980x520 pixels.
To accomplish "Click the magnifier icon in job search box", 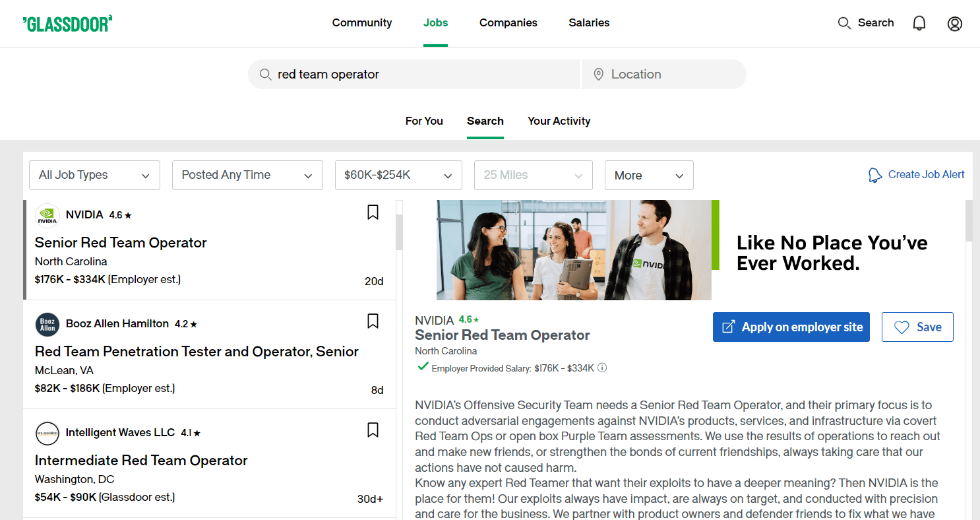I will click(265, 75).
